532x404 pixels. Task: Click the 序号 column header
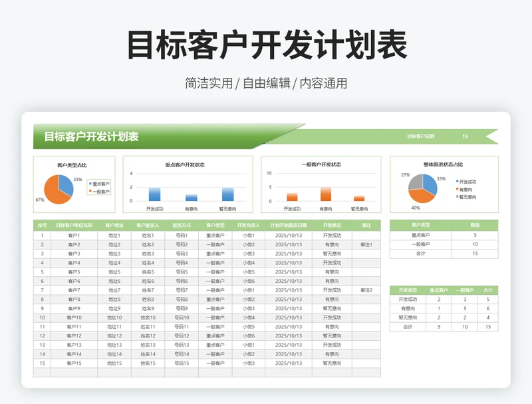(42, 225)
